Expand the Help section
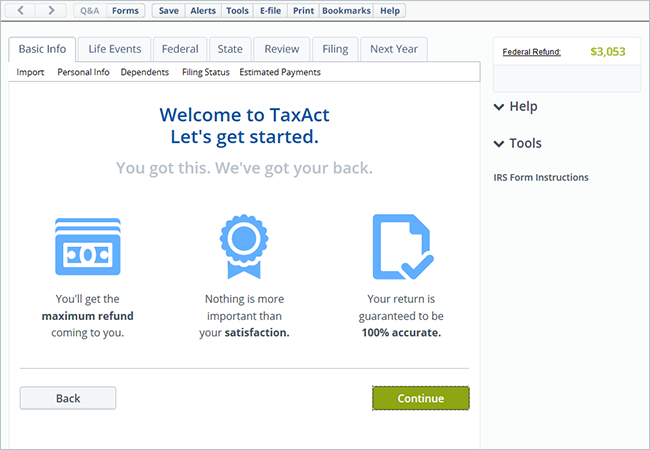The height and width of the screenshot is (450, 650). pos(516,107)
